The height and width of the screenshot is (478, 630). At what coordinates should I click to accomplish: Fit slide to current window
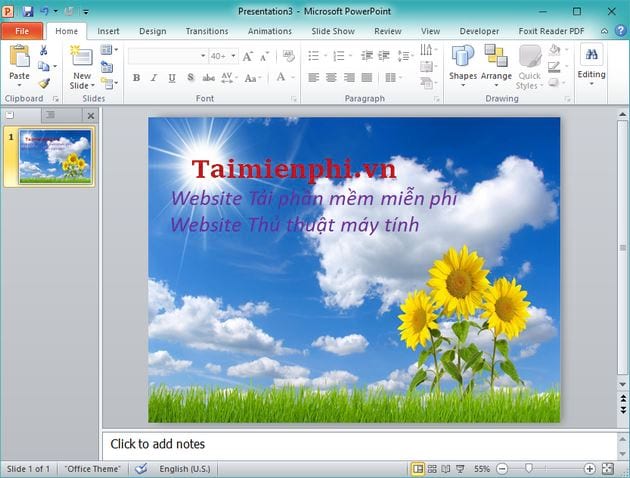click(608, 468)
